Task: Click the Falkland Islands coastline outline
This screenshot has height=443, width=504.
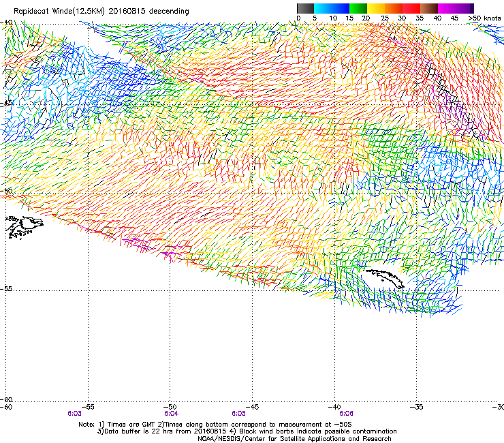Action: pos(24,228)
